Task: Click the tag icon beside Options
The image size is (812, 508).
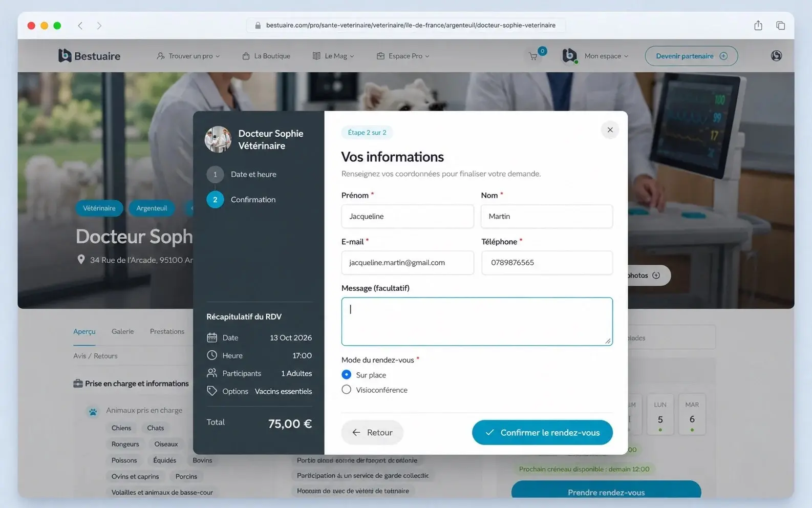Action: click(212, 391)
